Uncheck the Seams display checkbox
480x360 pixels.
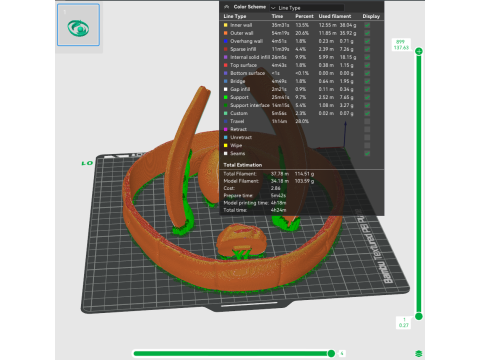click(367, 153)
